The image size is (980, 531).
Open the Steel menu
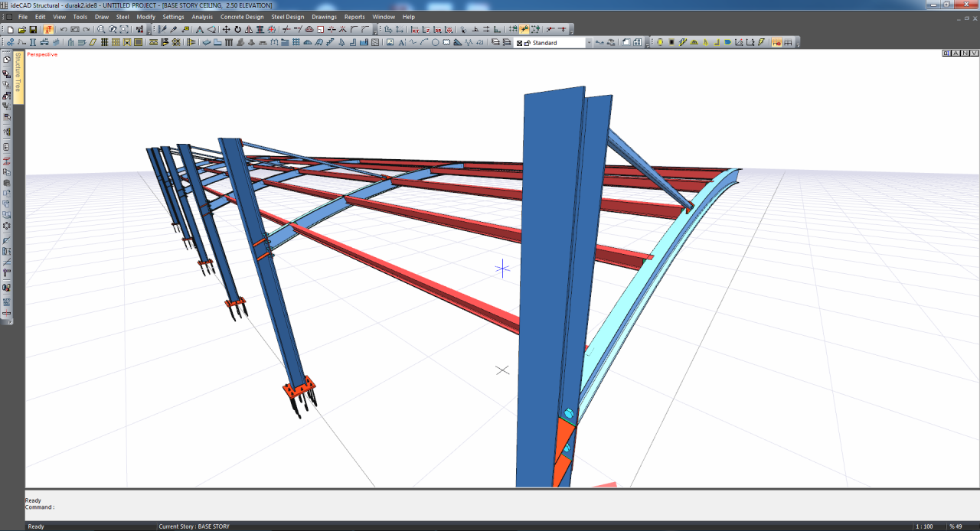pos(122,17)
